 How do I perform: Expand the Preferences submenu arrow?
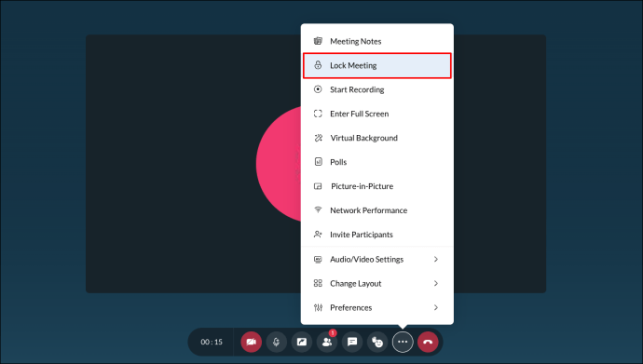pyautogui.click(x=436, y=307)
